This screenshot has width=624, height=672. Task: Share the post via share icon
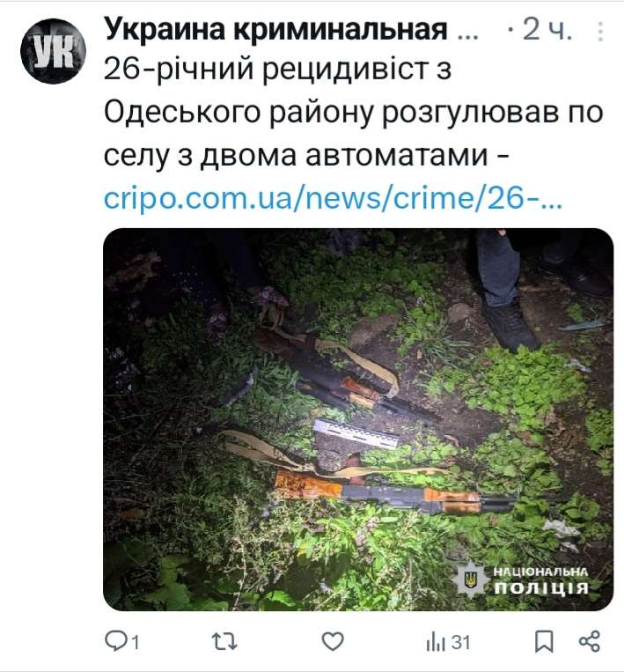click(x=590, y=642)
